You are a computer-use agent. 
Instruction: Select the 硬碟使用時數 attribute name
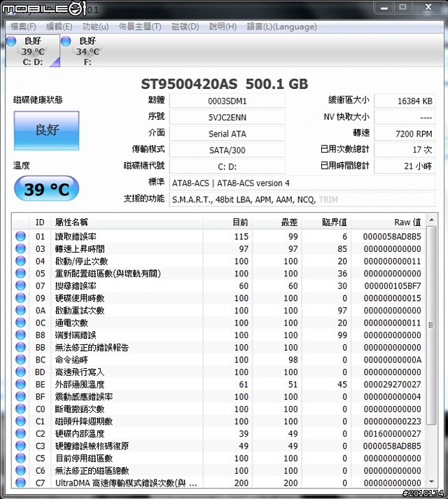[80, 298]
